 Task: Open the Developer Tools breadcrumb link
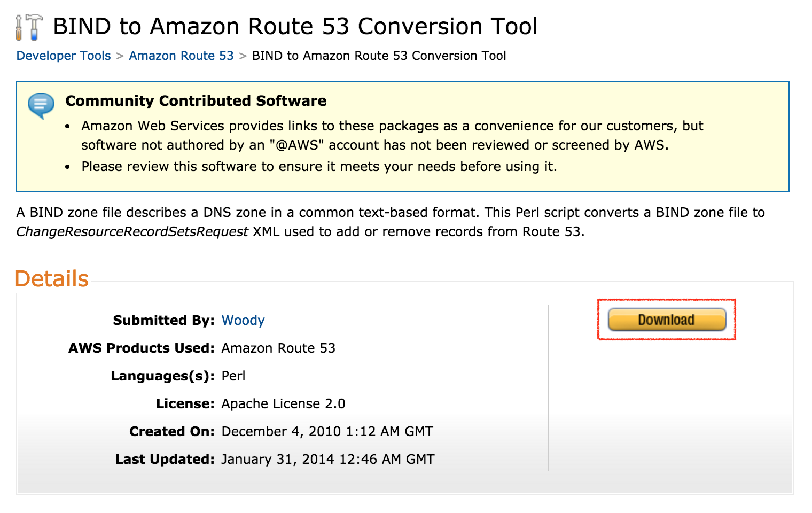click(64, 56)
